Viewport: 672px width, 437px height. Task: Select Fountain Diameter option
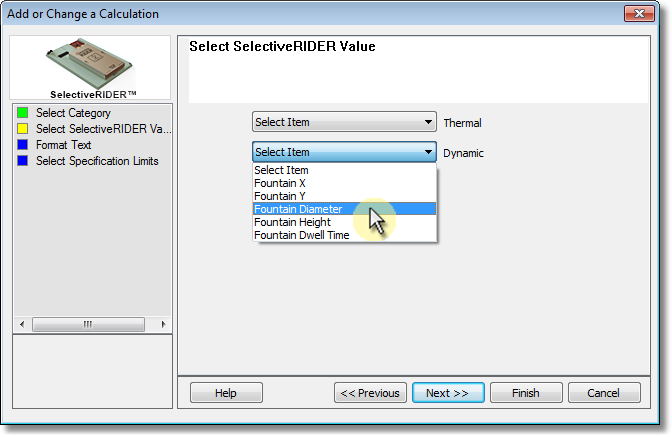[x=344, y=209]
